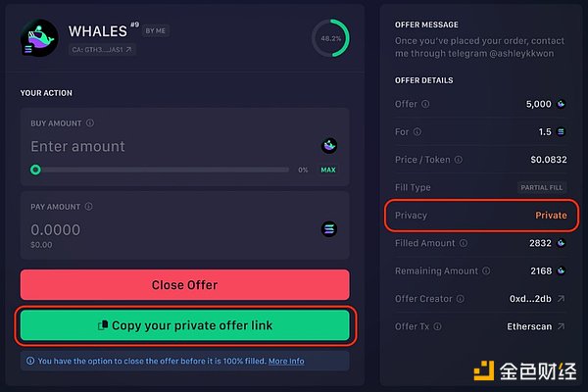The height and width of the screenshot is (392, 588).
Task: Click the Offer info icon
Action: coord(424,104)
